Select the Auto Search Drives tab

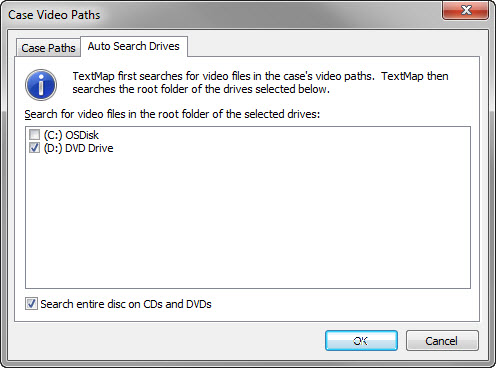134,46
